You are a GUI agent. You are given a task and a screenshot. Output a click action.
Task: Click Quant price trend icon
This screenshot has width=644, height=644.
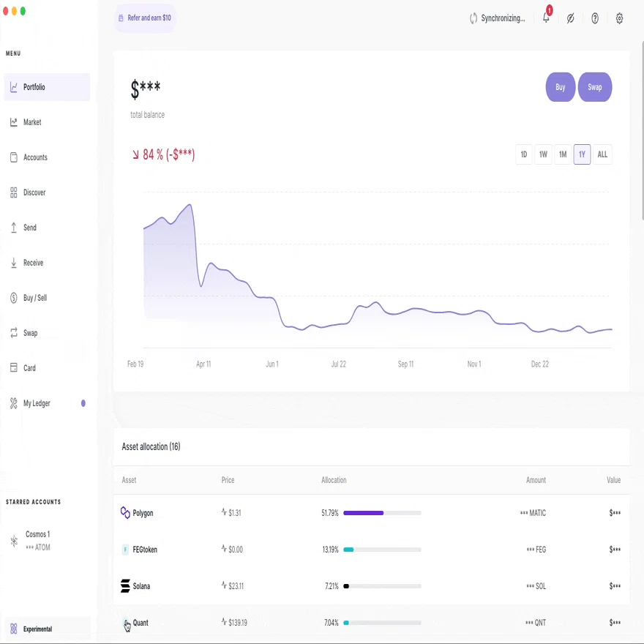tap(224, 621)
